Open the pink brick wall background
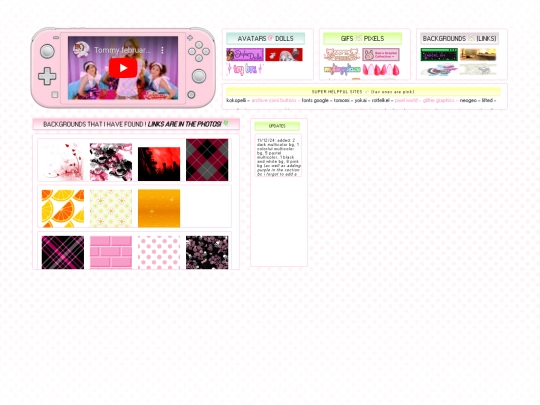 [x=111, y=252]
